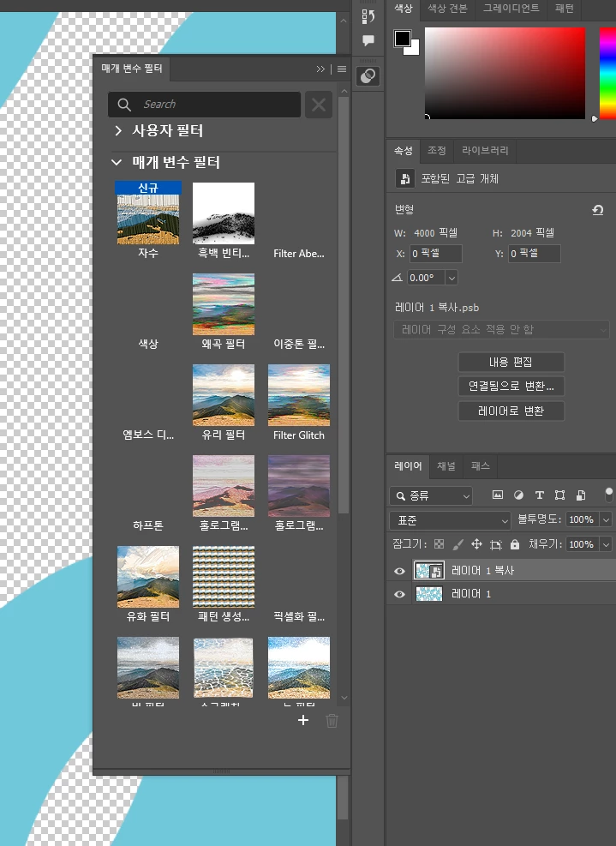616x846 pixels.
Task: Open the rotation angle preset dropdown arrow
Action: (452, 278)
